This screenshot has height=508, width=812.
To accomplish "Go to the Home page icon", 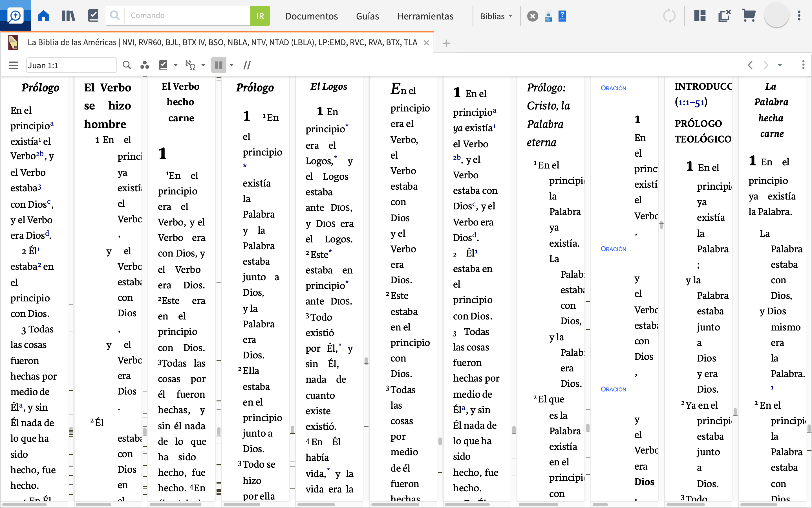I will (x=44, y=16).
